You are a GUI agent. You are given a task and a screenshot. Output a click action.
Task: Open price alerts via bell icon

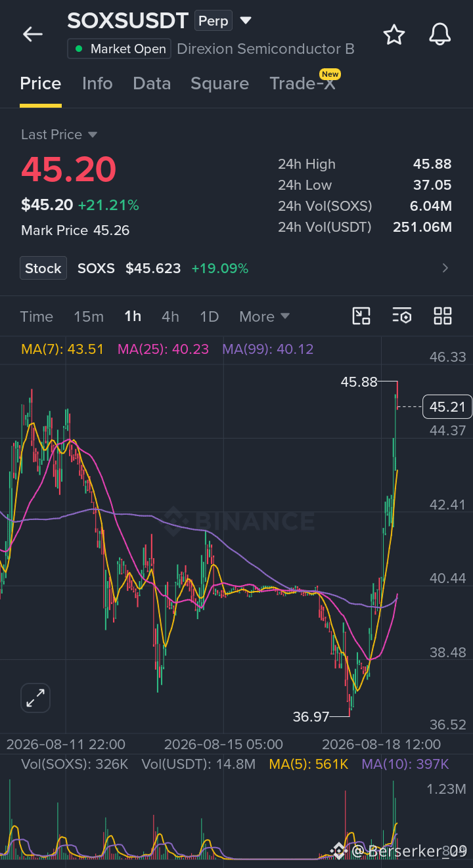pos(440,34)
